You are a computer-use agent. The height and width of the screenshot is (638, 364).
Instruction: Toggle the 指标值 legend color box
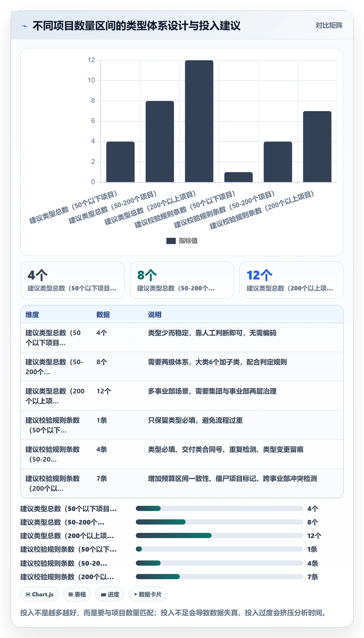171,241
